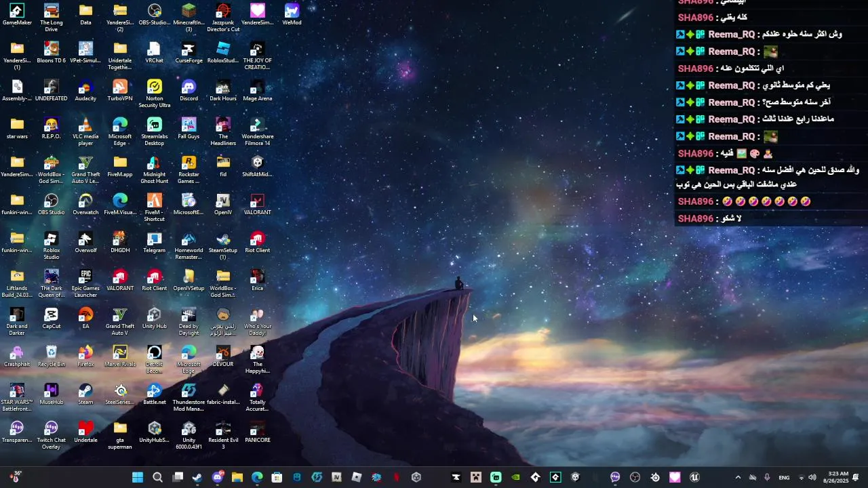
Task: Open File Explorer from the taskbar
Action: 237,477
